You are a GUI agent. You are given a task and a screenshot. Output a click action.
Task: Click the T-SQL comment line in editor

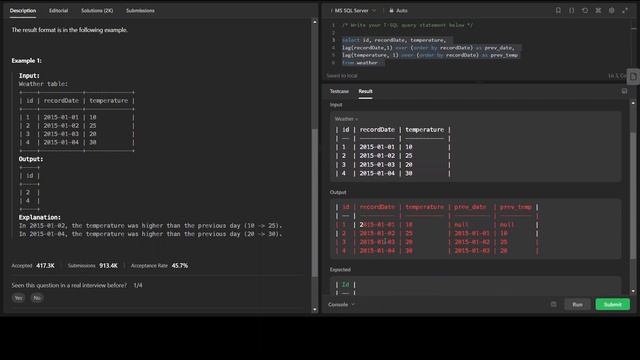407,25
